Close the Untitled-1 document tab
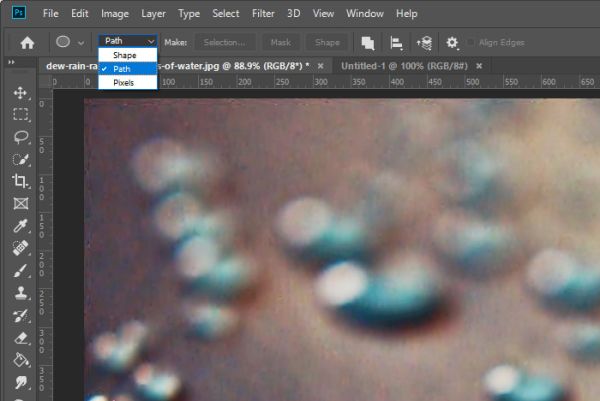Viewport: 600px width, 401px height. click(x=479, y=66)
